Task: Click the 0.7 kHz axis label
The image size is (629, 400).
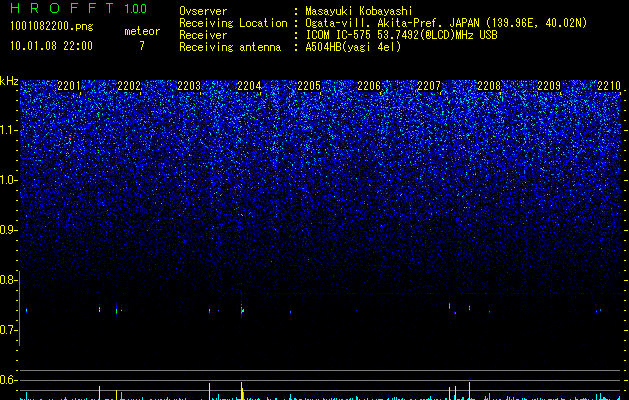Action: (8, 330)
